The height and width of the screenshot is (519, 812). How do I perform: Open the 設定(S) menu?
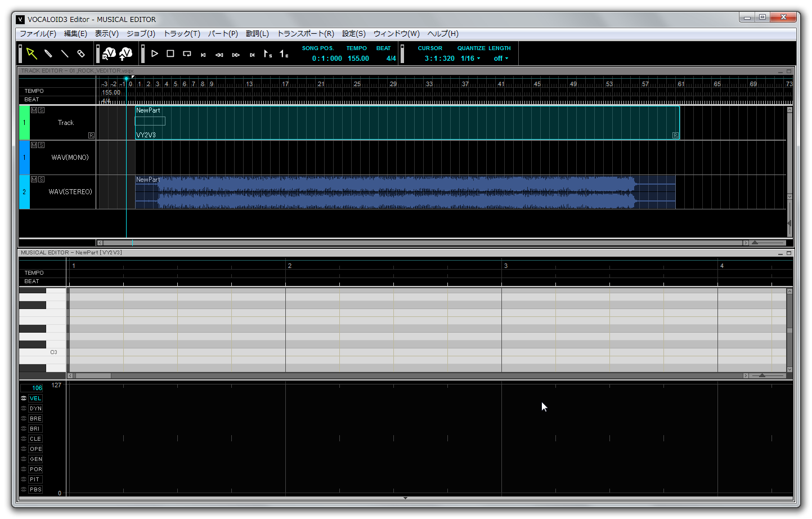[353, 34]
